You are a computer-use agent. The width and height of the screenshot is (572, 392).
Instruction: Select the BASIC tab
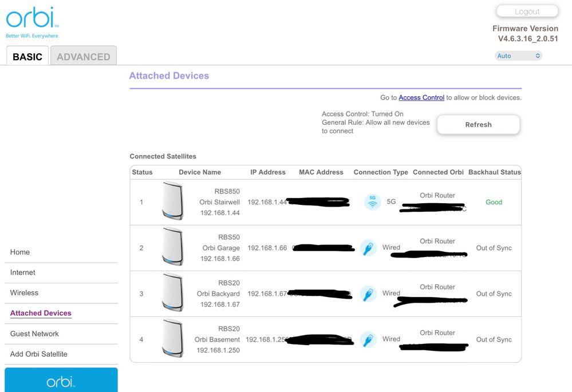click(27, 57)
